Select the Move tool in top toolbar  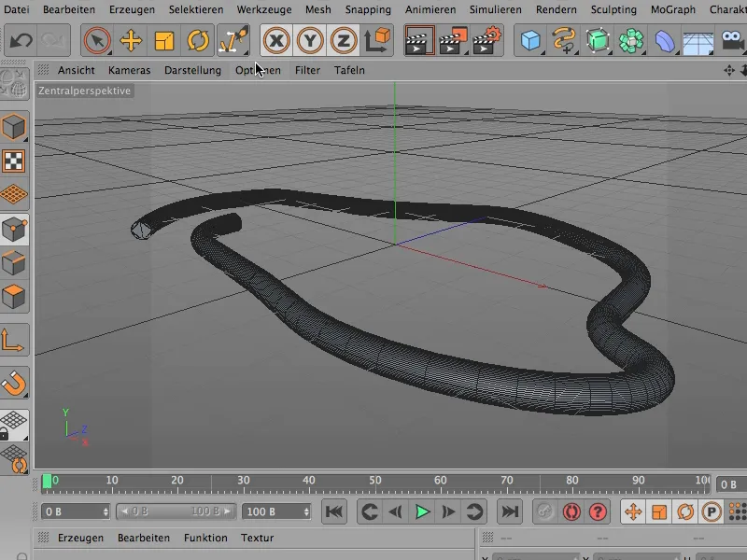(131, 40)
